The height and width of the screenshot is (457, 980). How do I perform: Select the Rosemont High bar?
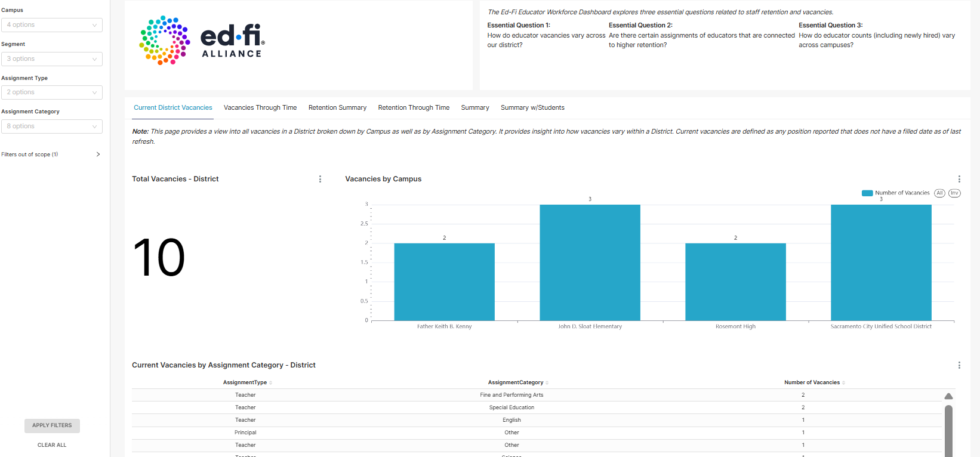pos(736,282)
